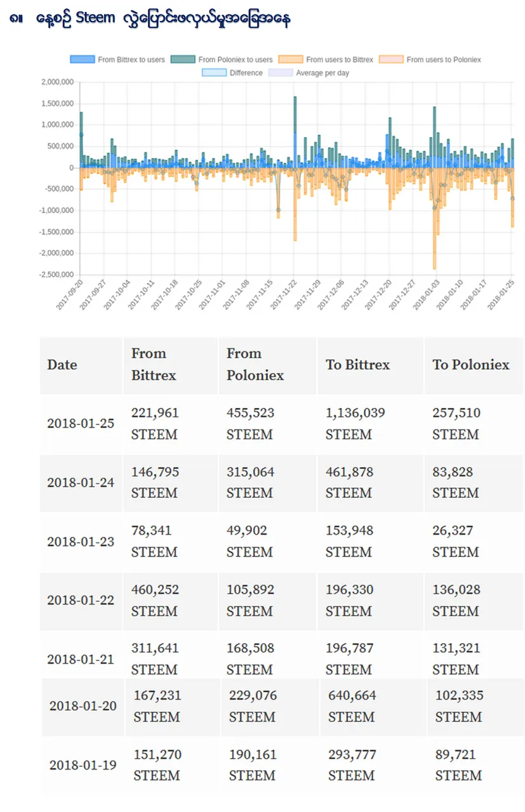Image resolution: width=525 pixels, height=812 pixels.
Task: Click the 26,327 STEEM cell
Action: click(474, 542)
